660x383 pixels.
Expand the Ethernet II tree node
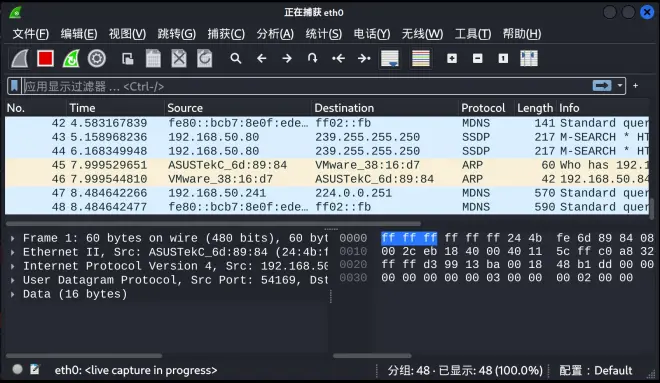pos(13,253)
